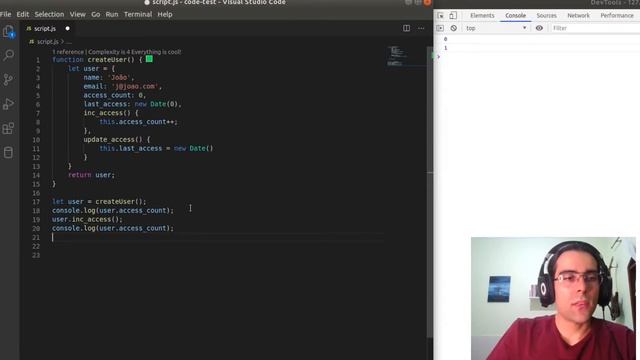
Task: Click 'user.inc_access();' on line 19
Action: pos(87,220)
